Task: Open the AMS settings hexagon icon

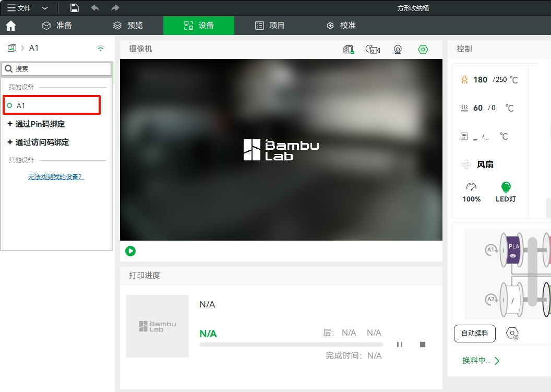Action: click(x=512, y=334)
